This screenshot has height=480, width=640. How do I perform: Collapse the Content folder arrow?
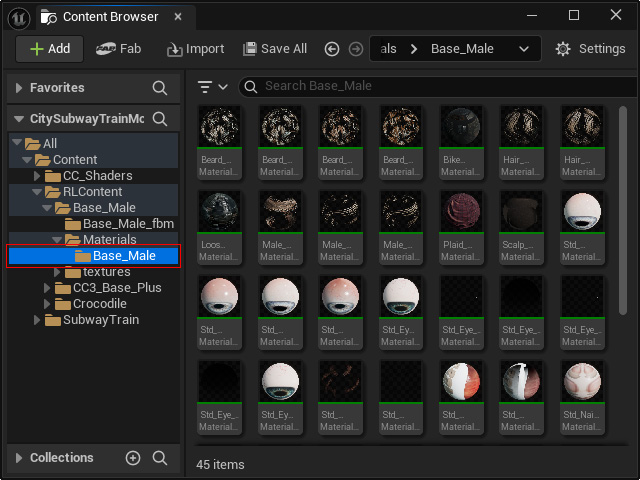(27, 159)
